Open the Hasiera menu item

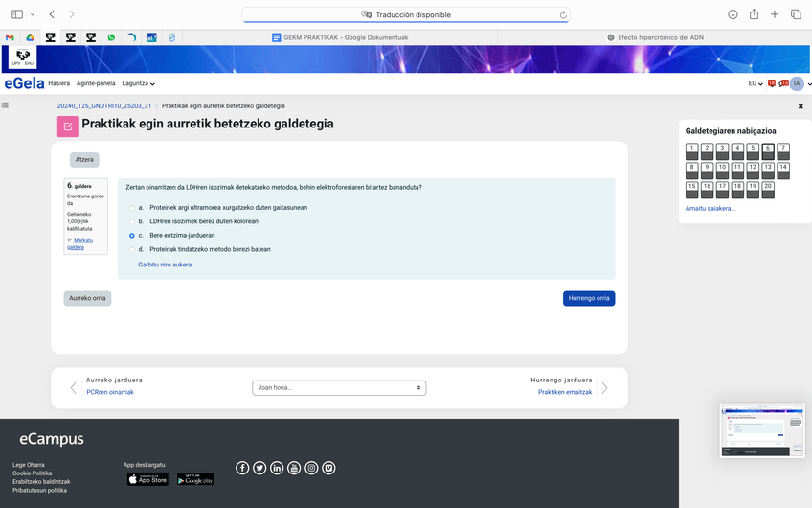coord(59,83)
